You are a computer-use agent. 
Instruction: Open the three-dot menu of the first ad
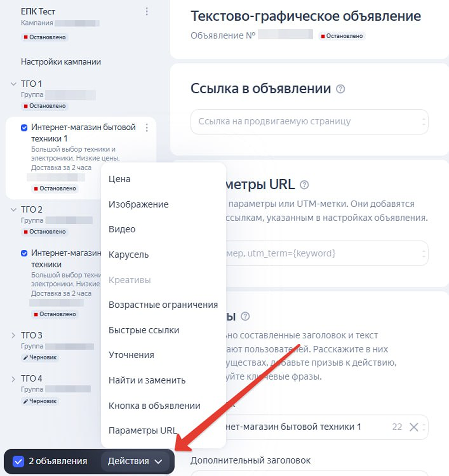click(x=147, y=128)
